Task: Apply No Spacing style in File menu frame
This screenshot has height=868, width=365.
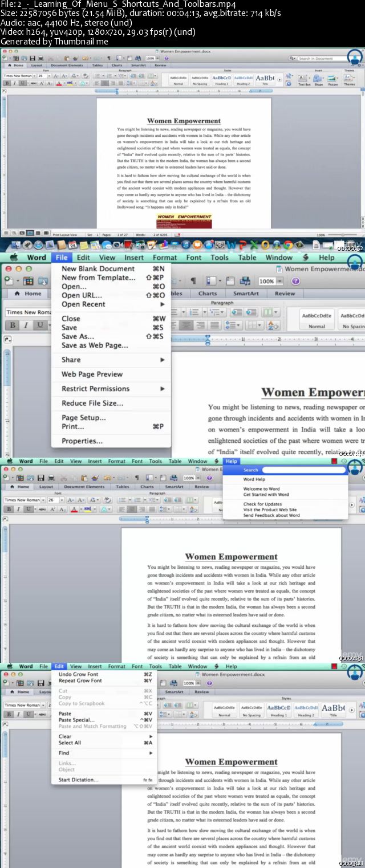Action: pyautogui.click(x=351, y=319)
